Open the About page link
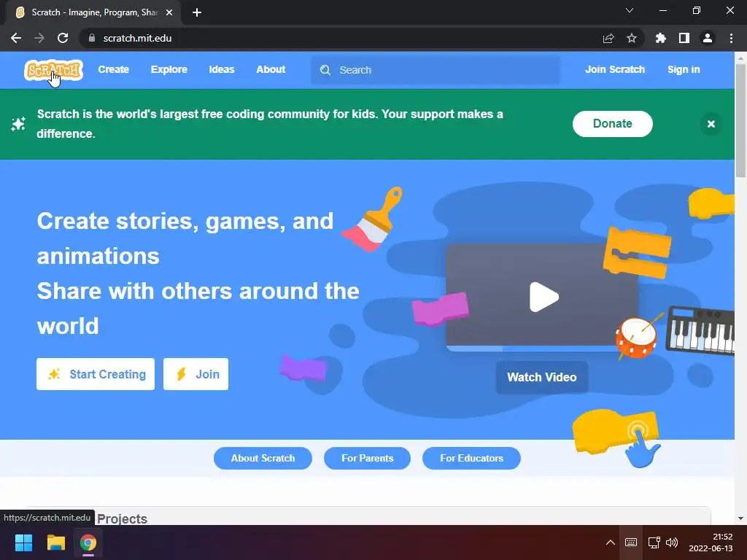The height and width of the screenshot is (560, 747). click(271, 69)
